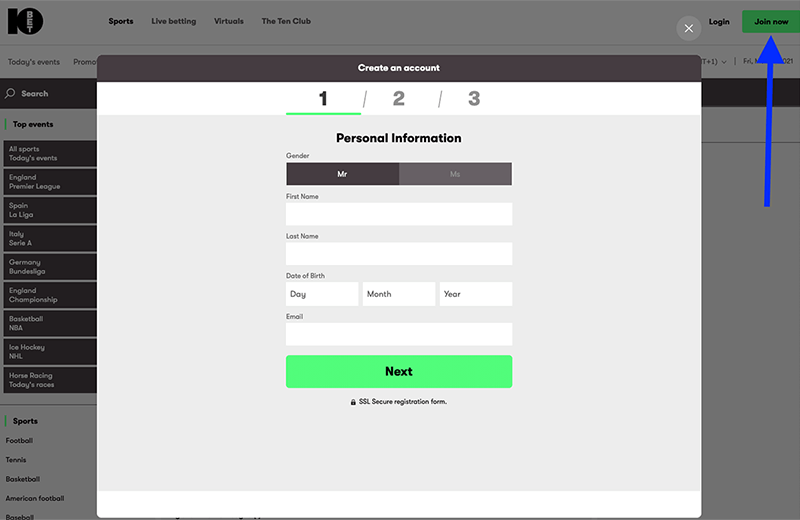Screen dimensions: 800x520
Task: Click the search magnifier icon
Action: (11, 94)
